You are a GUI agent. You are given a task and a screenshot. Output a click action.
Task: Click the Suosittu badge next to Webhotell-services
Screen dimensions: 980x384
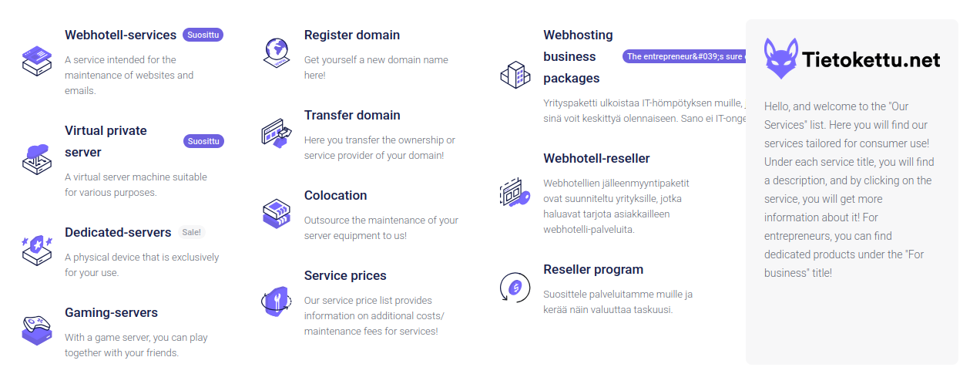pos(203,35)
